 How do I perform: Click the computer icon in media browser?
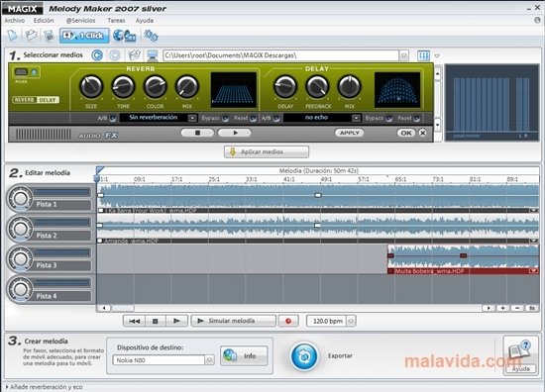point(152,55)
